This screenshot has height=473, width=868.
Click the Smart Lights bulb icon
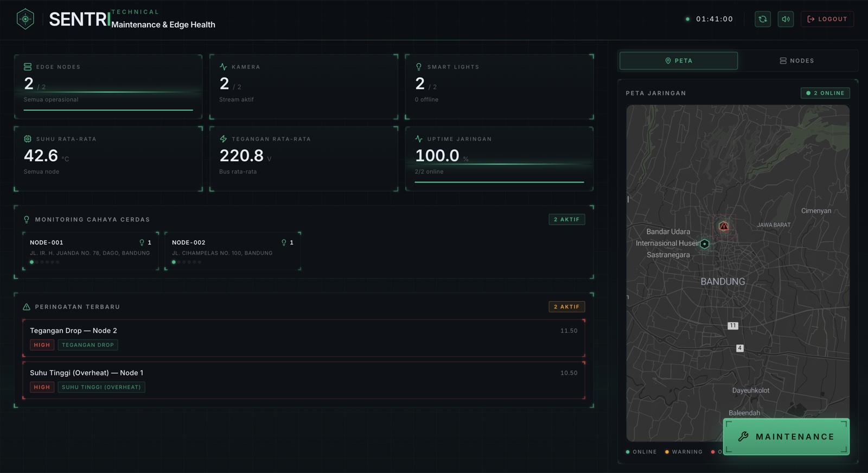419,67
